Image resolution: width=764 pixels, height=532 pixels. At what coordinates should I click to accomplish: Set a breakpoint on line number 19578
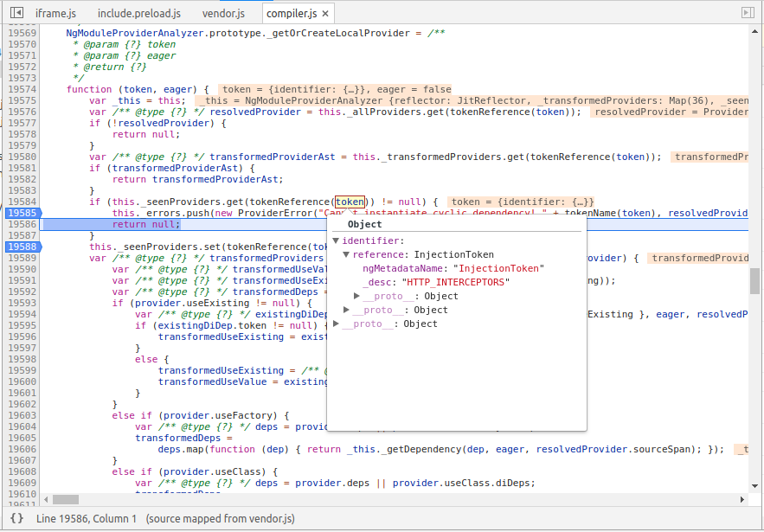coord(22,134)
